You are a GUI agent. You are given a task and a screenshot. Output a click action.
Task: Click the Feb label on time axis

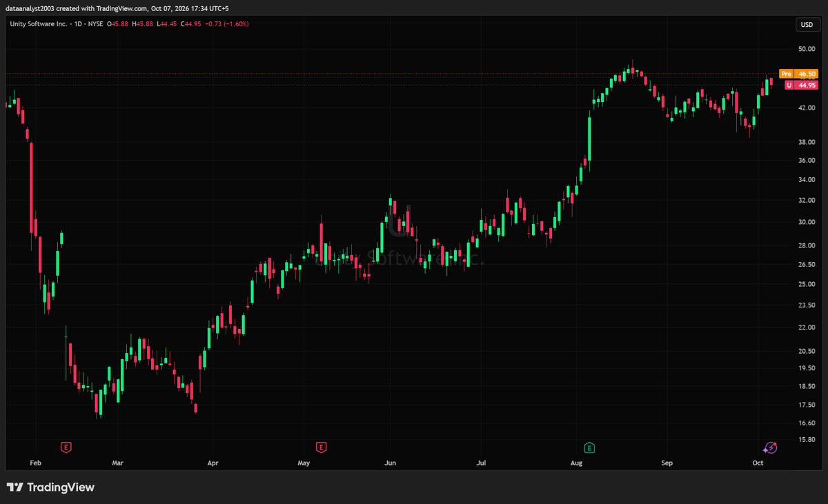(36, 463)
